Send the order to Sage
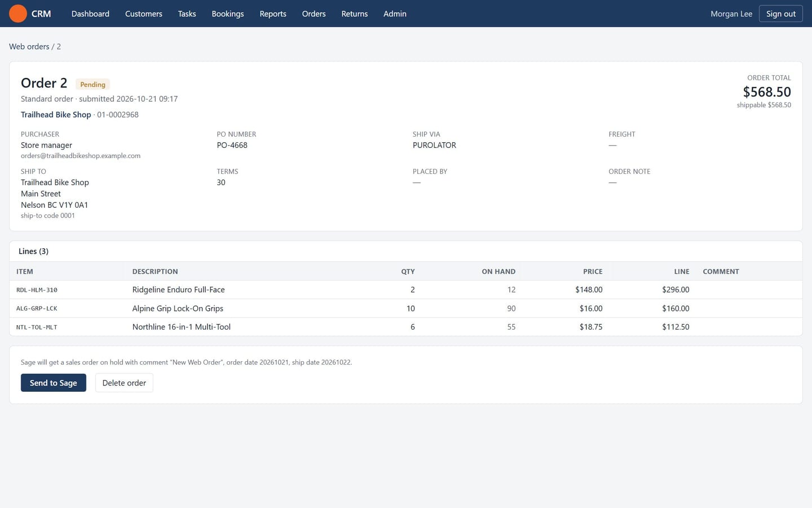The image size is (812, 508). point(54,383)
